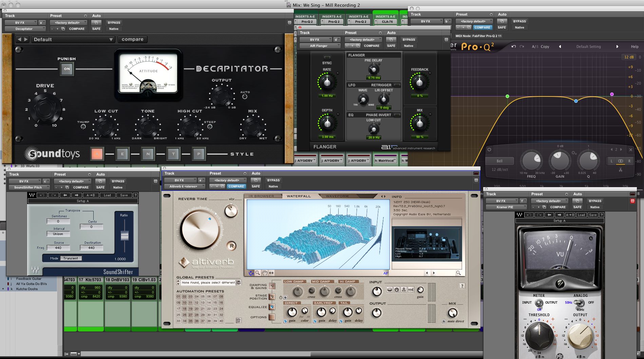Toggle the Decapitator PUNISH ON switch

(67, 69)
